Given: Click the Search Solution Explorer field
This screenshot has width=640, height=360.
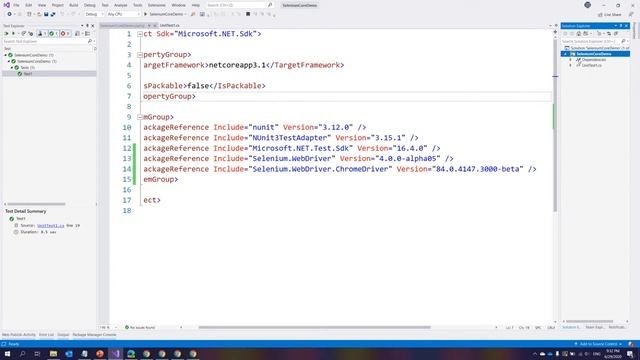Looking at the screenshot, I should (594, 41).
